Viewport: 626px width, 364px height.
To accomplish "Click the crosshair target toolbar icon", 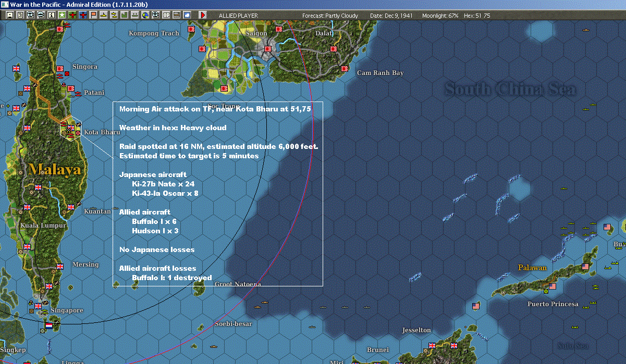I will [x=155, y=15].
